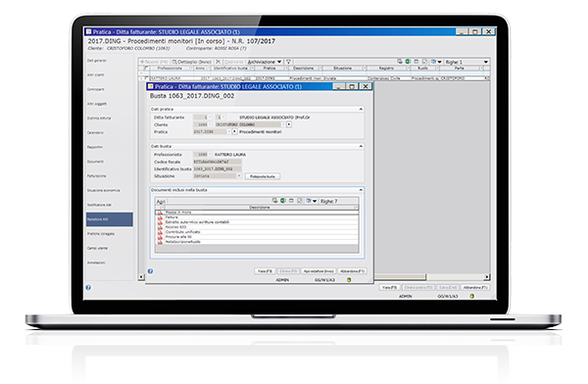
Task: Click the horizontal scrollbar thumb below the grid
Action: (400, 277)
